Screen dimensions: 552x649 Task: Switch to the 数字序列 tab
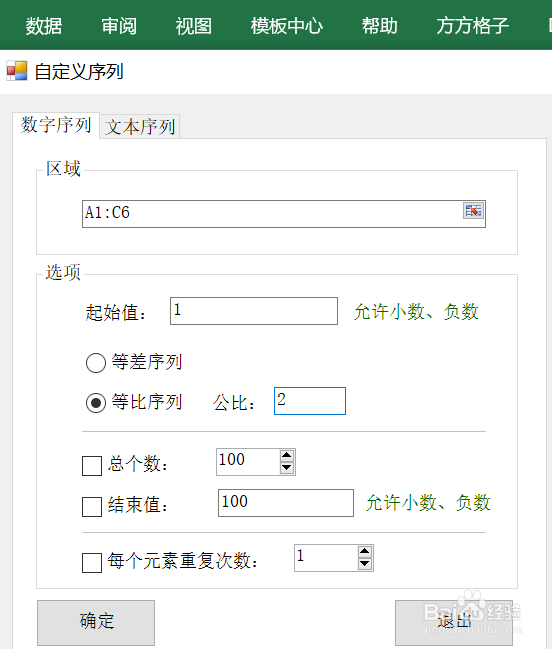coord(56,125)
